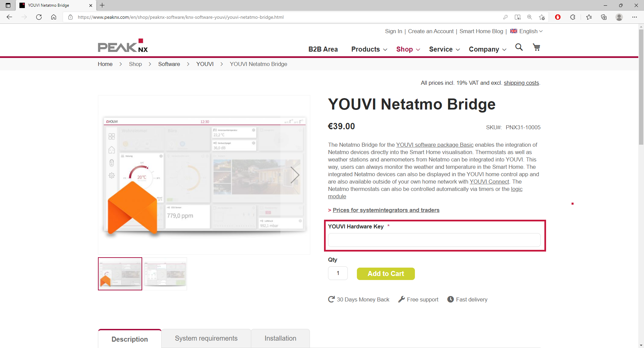Switch to the Installation tab
This screenshot has width=644, height=348.
click(x=280, y=338)
